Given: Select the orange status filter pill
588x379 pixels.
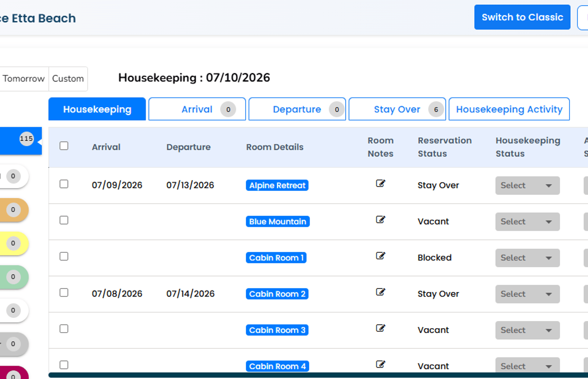Looking at the screenshot, I should pos(14,210).
